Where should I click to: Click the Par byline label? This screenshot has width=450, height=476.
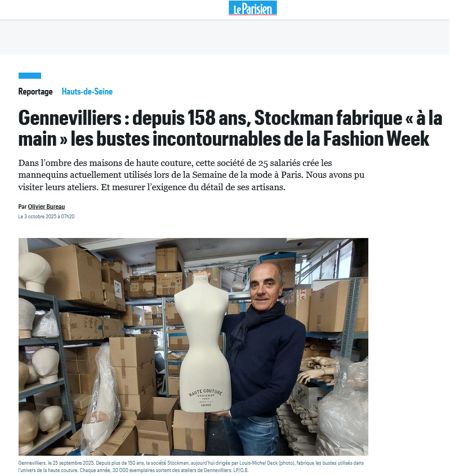tap(23, 206)
